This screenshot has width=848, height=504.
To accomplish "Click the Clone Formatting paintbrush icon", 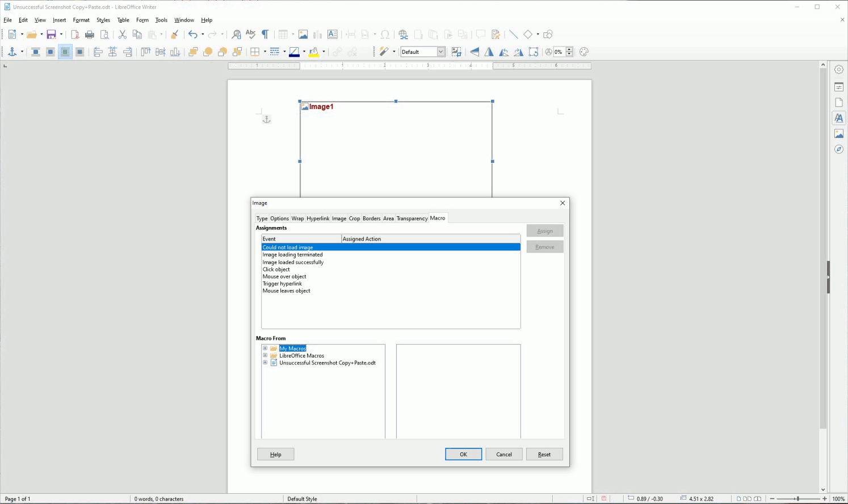I will 175,35.
